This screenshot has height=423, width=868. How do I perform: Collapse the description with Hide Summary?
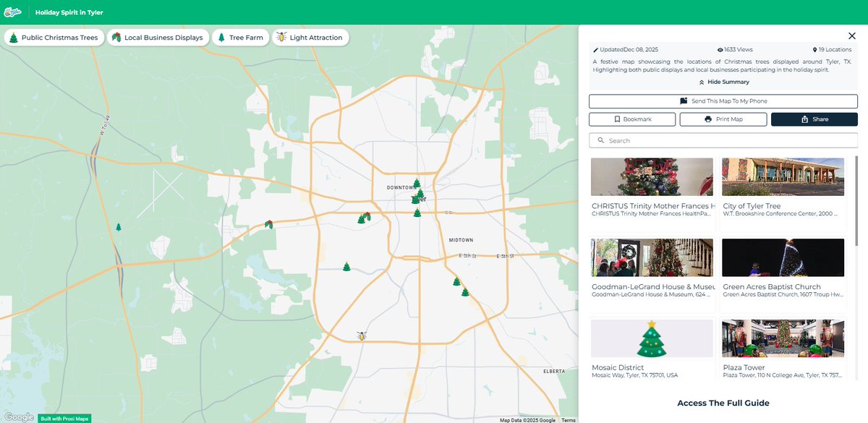(723, 82)
